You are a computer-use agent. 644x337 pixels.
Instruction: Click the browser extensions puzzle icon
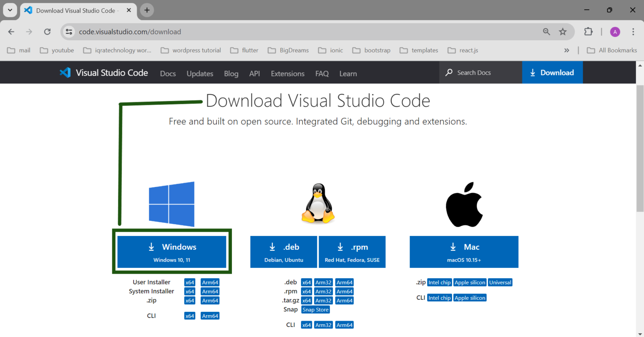click(x=588, y=31)
